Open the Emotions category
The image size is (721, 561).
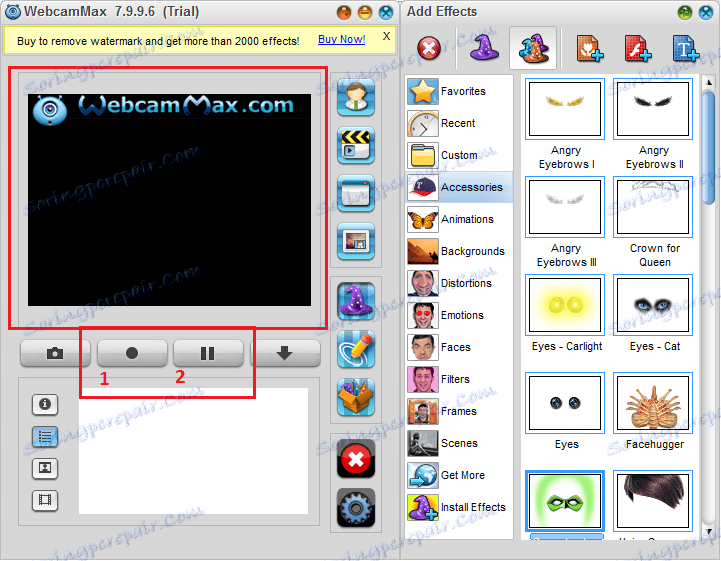(459, 315)
